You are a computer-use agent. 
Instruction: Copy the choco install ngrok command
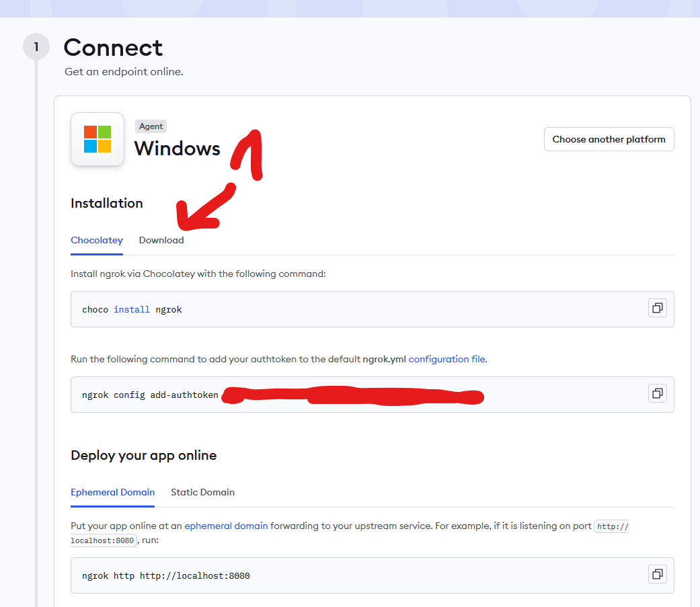(657, 308)
